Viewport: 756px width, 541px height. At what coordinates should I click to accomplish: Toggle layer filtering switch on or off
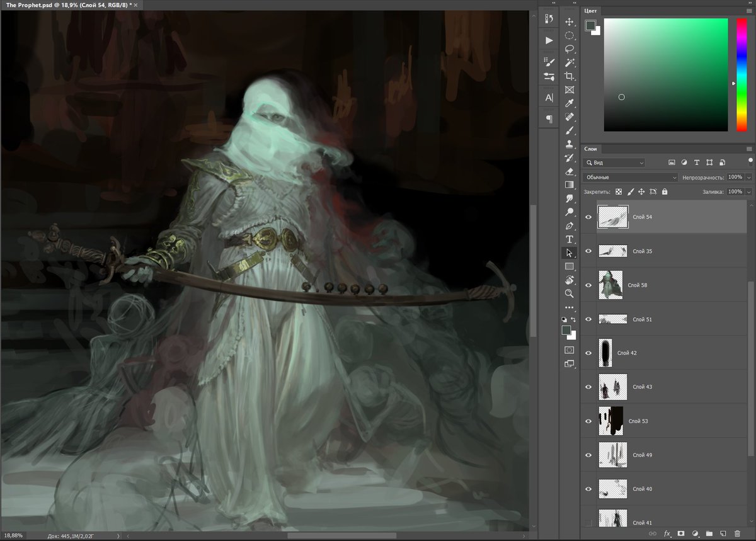tap(750, 161)
